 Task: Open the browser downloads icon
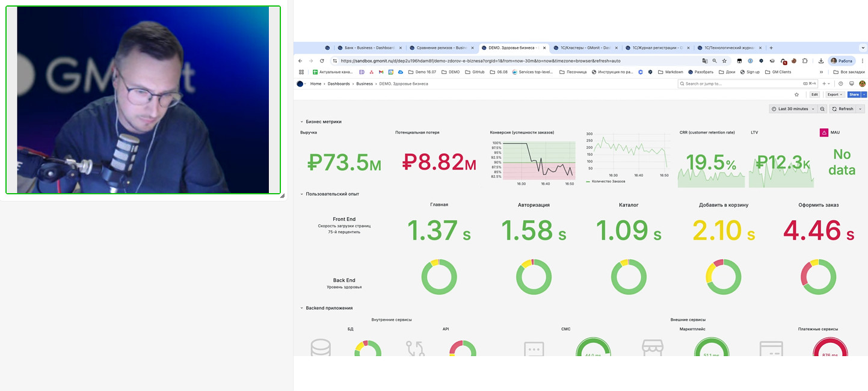820,61
